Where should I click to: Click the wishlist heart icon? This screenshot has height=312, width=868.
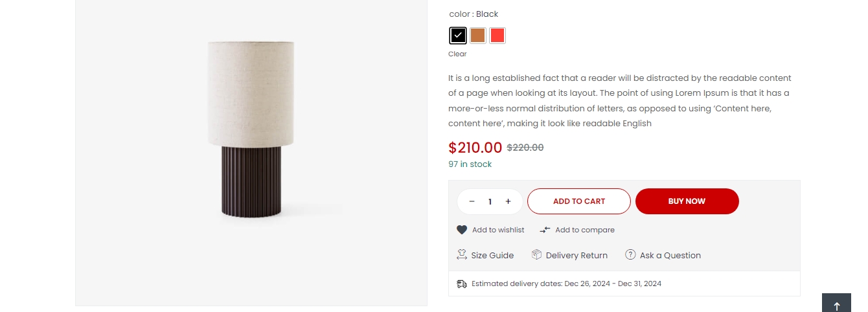pos(462,230)
